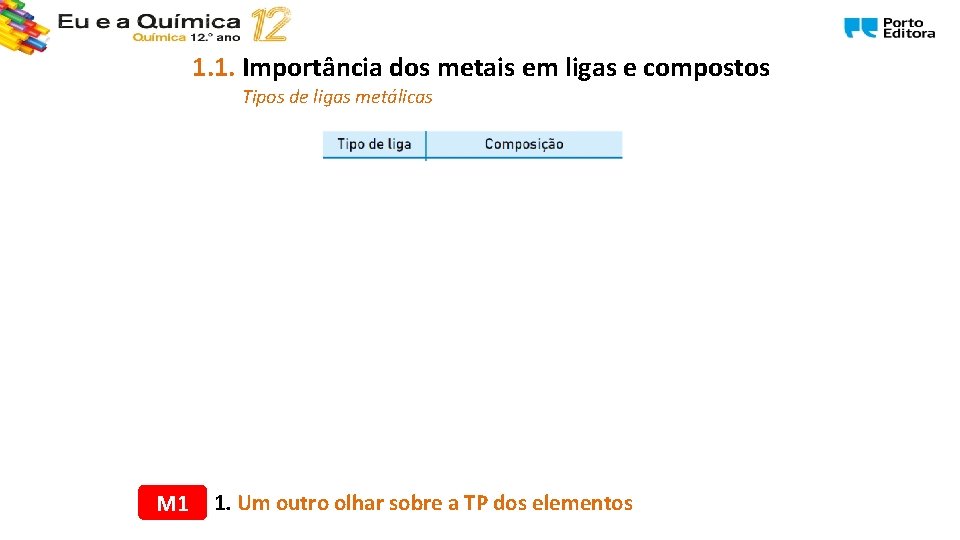Click the "Editora" word beside the logo
Screen dimensions: 960x540
tap(908, 34)
